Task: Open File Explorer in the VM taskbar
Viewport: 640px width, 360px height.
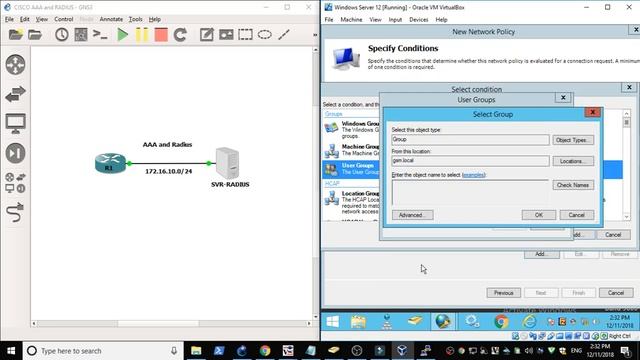Action: point(358,322)
